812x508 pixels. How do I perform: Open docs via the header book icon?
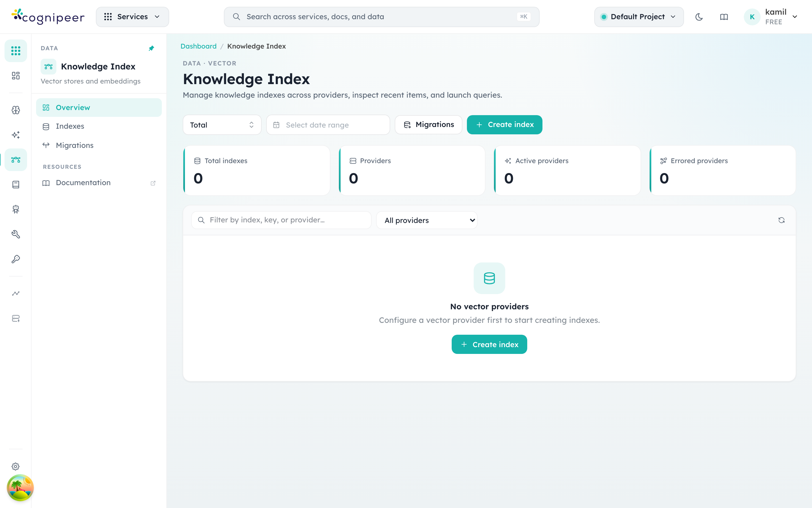point(724,17)
